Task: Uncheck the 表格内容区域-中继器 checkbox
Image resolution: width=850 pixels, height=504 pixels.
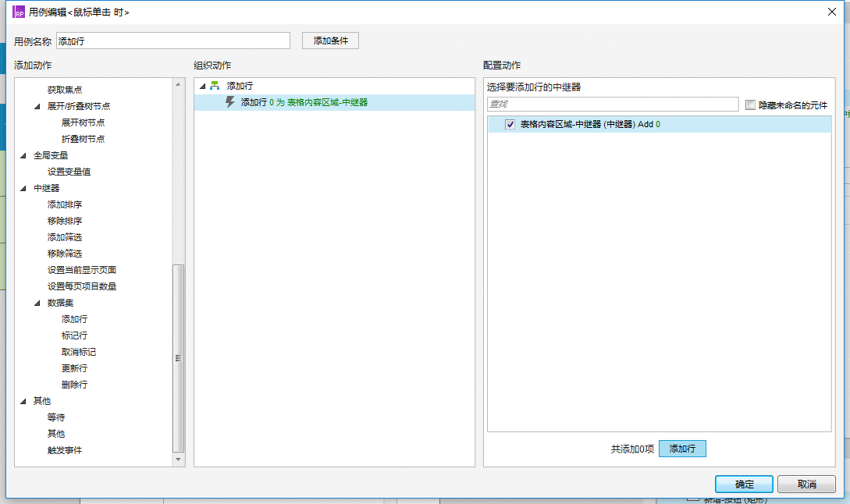Action: tap(510, 124)
